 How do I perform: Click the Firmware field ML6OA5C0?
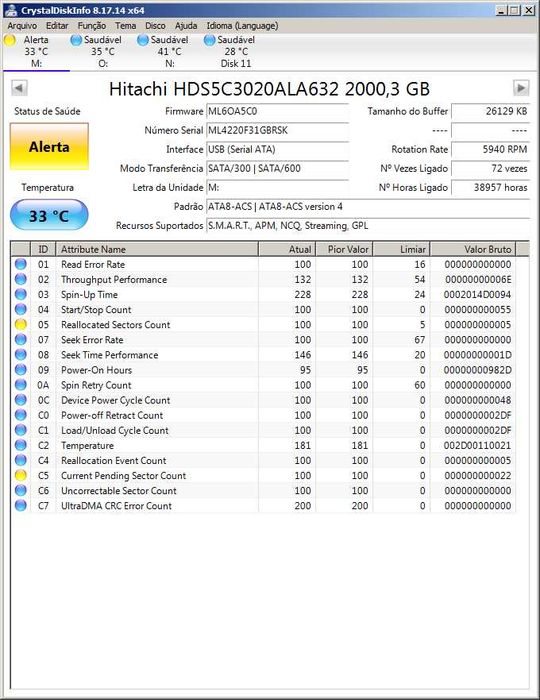(277, 111)
